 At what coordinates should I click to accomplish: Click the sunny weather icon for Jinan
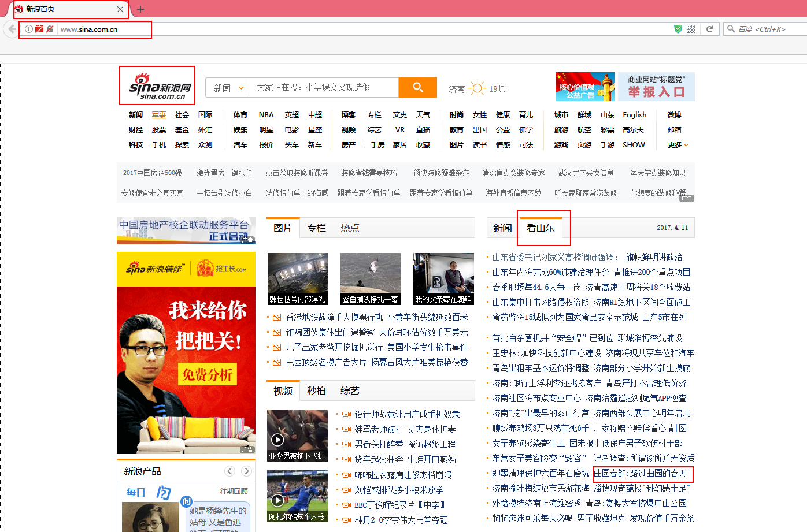pyautogui.click(x=477, y=88)
